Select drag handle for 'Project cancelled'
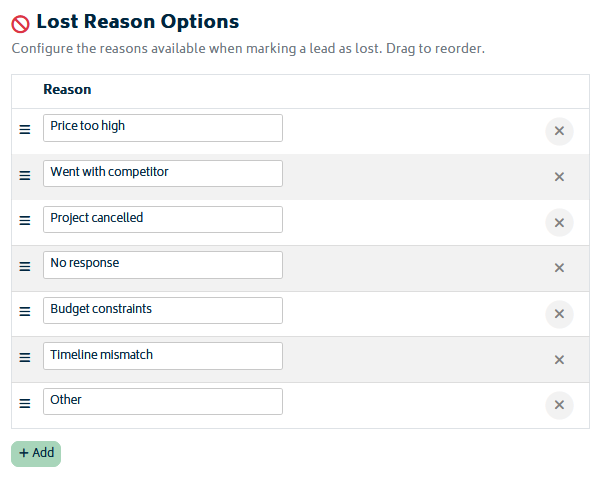The width and height of the screenshot is (602, 484). coord(25,221)
